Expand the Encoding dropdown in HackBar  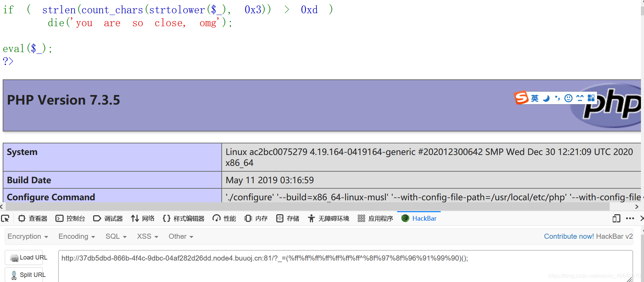click(x=77, y=236)
